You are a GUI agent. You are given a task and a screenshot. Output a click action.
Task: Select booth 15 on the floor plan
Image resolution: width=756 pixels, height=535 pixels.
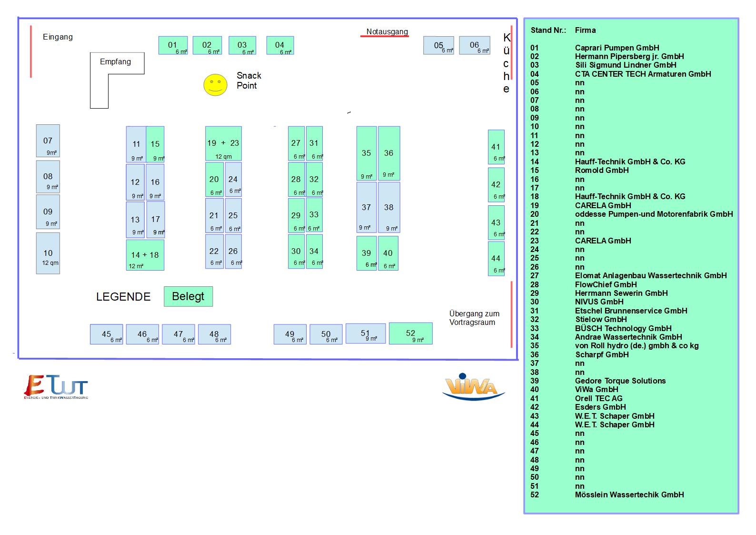[155, 144]
